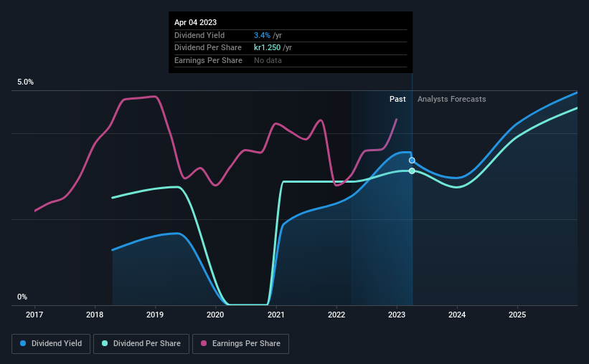Click the tooltip's Dividend Per Share row label

[x=208, y=48]
